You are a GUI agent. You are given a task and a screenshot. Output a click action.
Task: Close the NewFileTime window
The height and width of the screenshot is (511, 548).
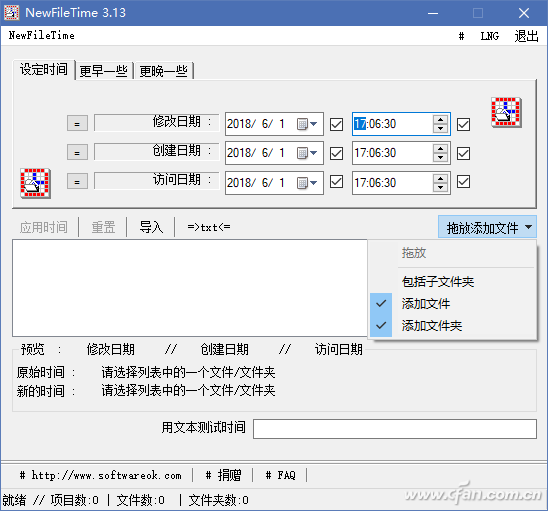[x=524, y=13]
